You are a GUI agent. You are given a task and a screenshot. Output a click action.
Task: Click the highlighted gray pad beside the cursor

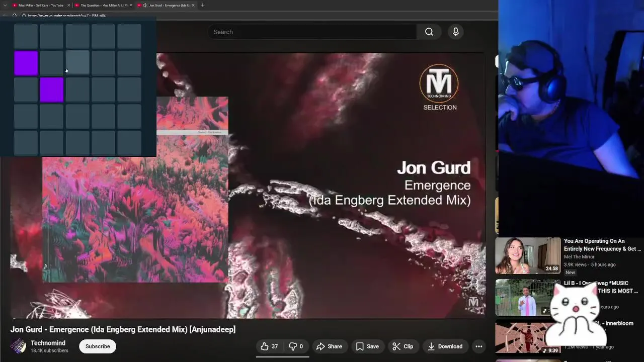pyautogui.click(x=77, y=63)
